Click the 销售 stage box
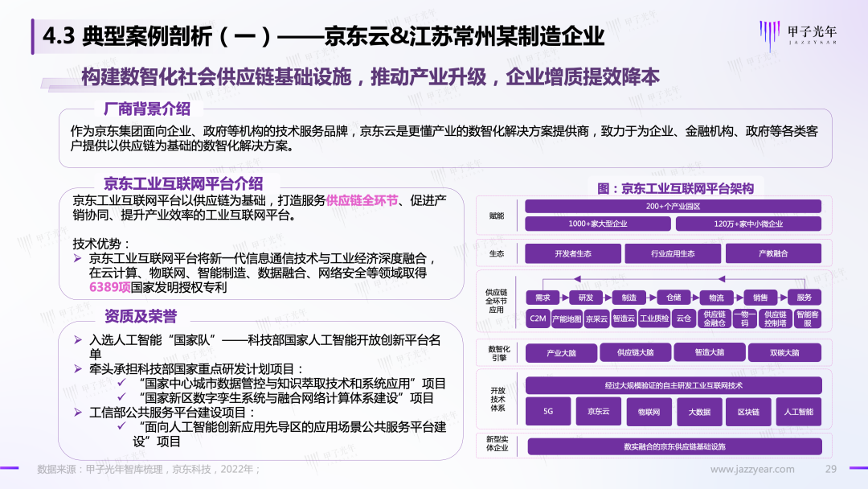The image size is (868, 489). [760, 298]
